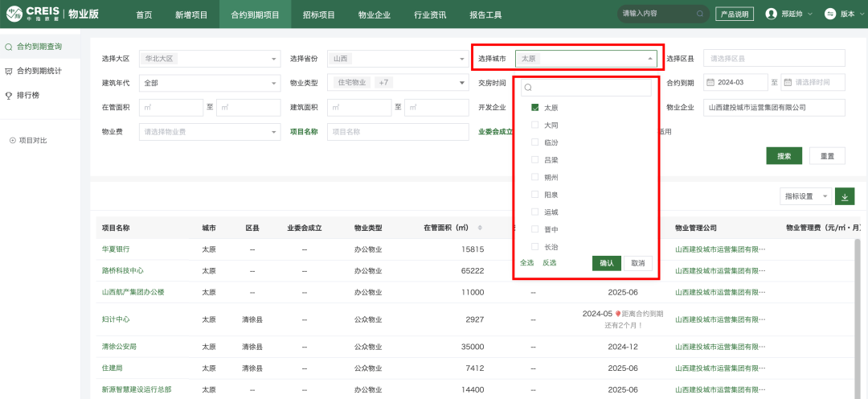Click the 项目名称 input field

click(397, 131)
